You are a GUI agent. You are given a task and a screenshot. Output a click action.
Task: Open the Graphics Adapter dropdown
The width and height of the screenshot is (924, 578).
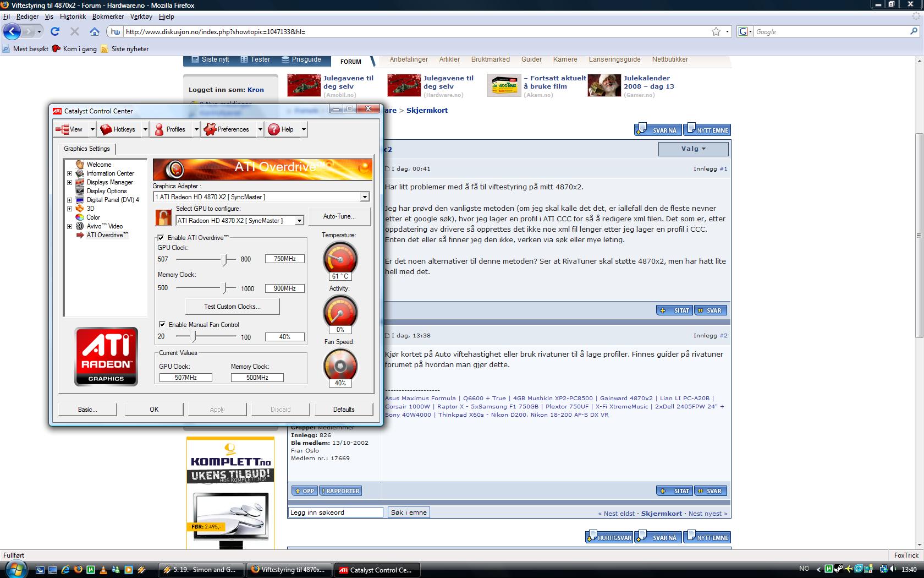(x=364, y=197)
